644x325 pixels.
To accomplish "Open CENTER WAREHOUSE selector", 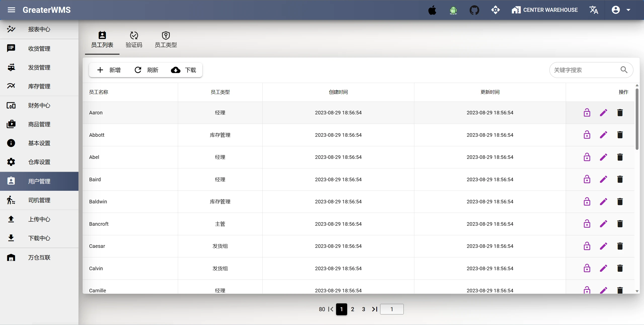I will 545,10.
